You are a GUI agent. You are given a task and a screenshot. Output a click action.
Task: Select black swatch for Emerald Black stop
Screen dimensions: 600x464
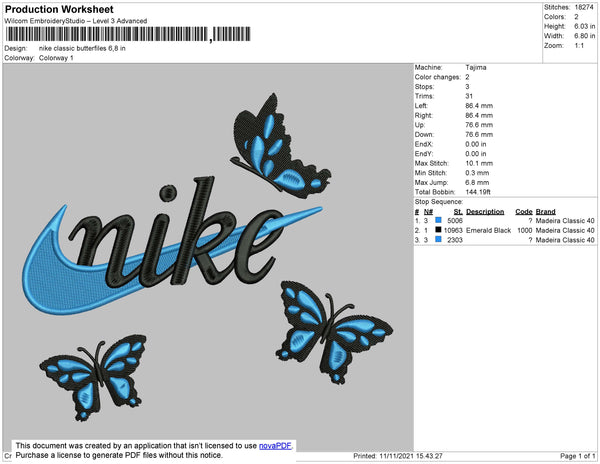(439, 230)
